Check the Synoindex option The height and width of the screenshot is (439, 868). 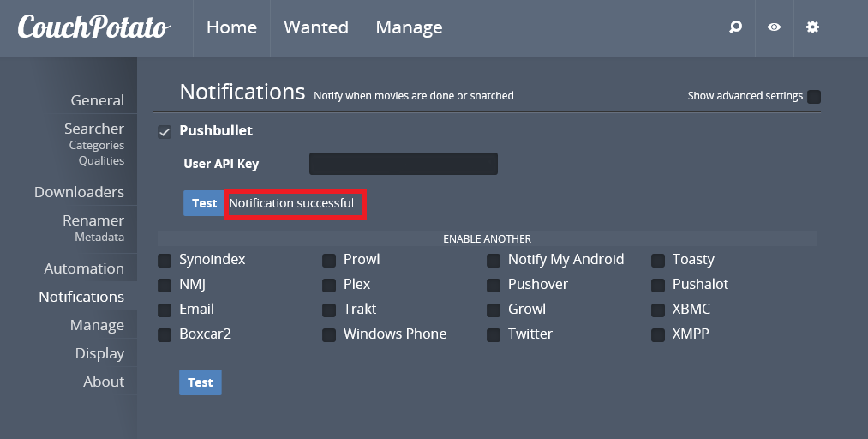point(165,260)
